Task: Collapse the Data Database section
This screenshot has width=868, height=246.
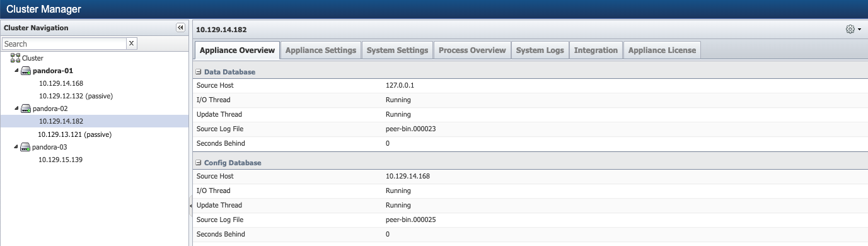Action: (x=199, y=72)
